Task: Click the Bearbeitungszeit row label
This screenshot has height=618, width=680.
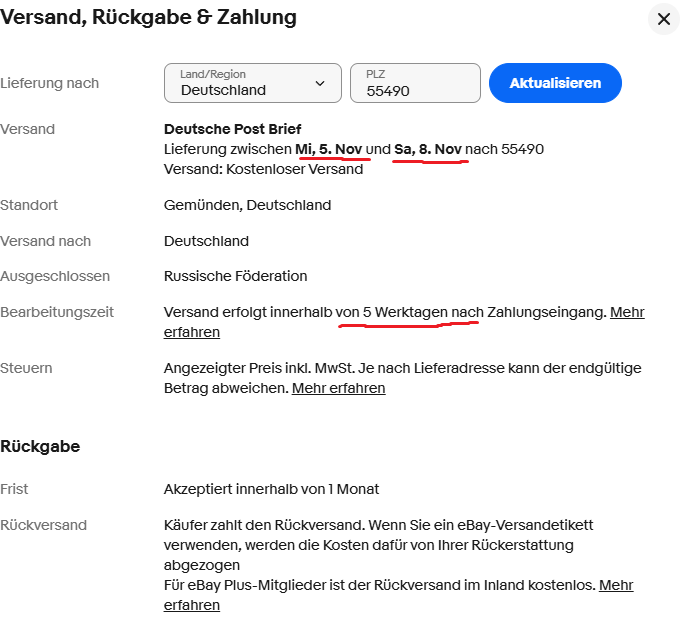Action: (57, 312)
